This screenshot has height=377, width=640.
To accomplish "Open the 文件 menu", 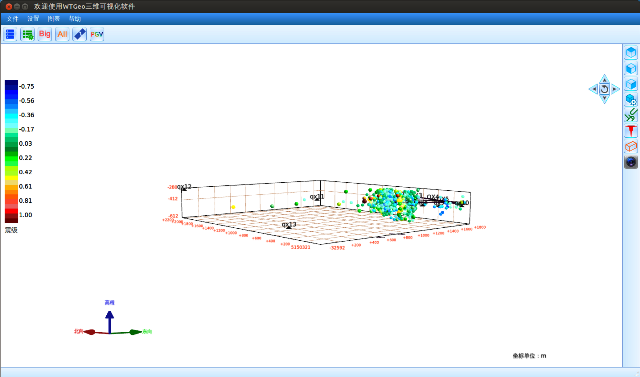I will tap(13, 19).
